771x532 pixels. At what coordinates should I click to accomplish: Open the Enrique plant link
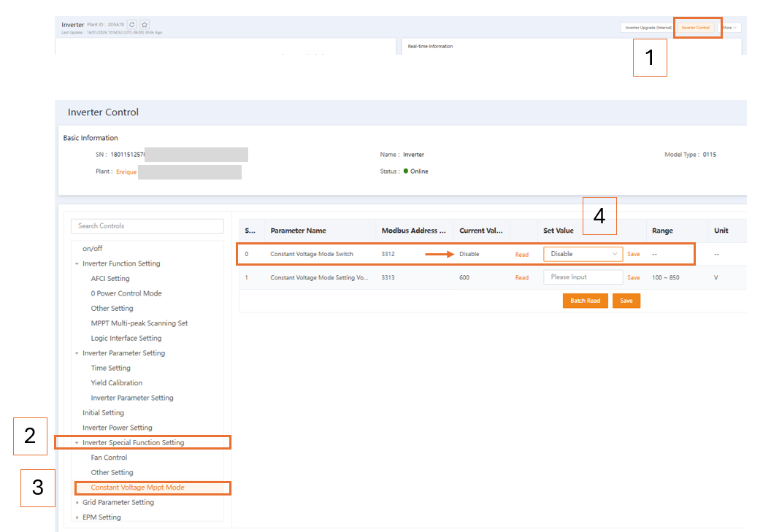tap(126, 172)
